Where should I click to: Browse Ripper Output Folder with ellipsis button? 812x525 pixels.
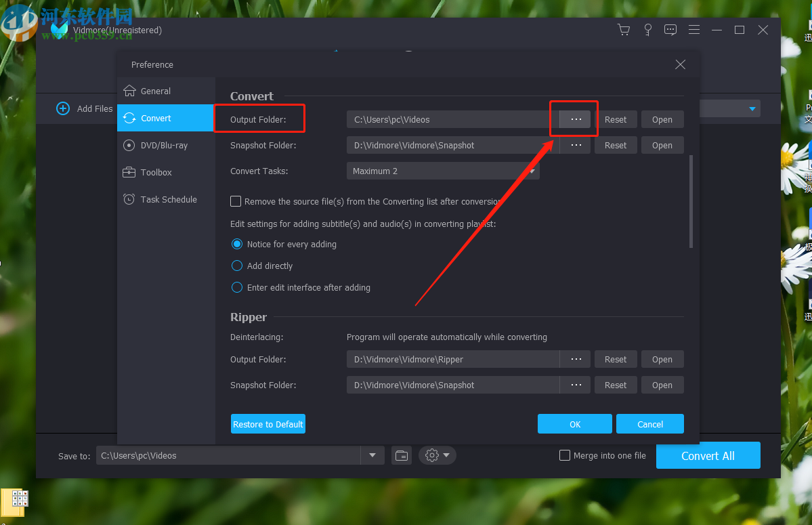tap(576, 359)
